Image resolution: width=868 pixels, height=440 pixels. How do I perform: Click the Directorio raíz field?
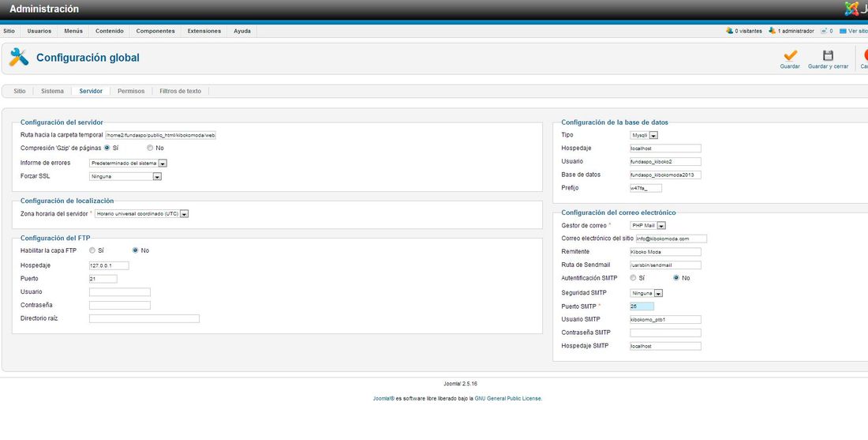click(144, 318)
